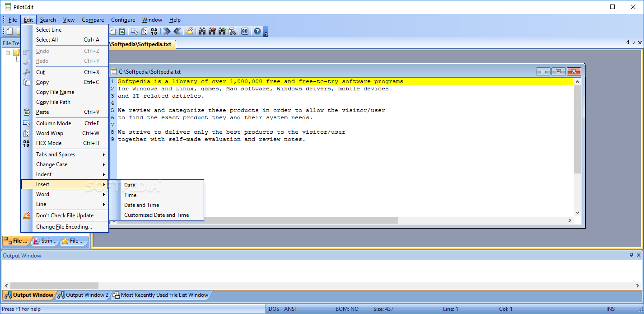
Task: Click the double right-chevron toolbar icon
Action: coord(167,31)
